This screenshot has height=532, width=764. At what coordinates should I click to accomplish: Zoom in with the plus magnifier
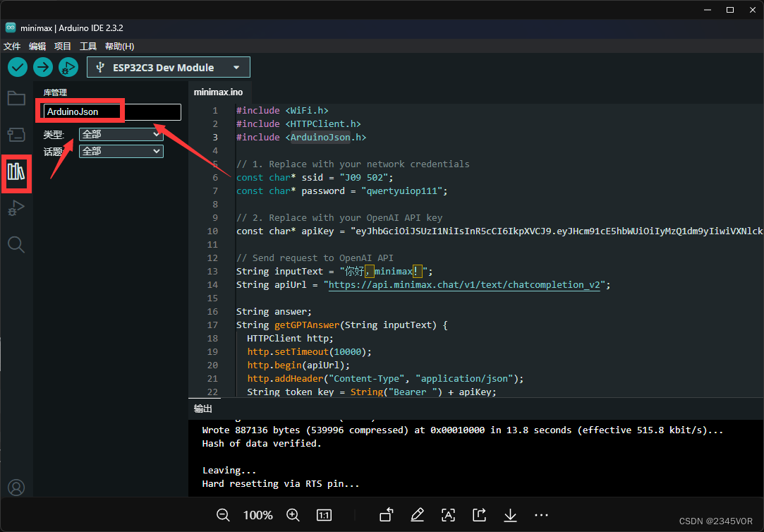click(x=293, y=515)
